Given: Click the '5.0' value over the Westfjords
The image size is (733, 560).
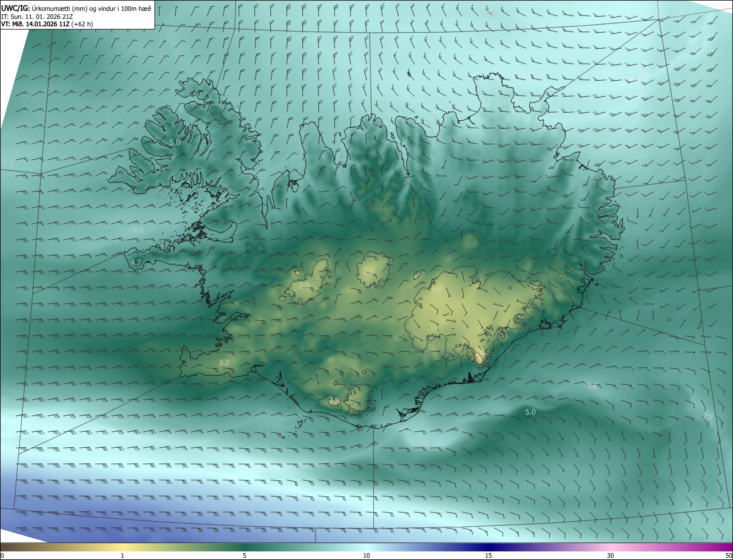Looking at the screenshot, I should click(x=175, y=142).
